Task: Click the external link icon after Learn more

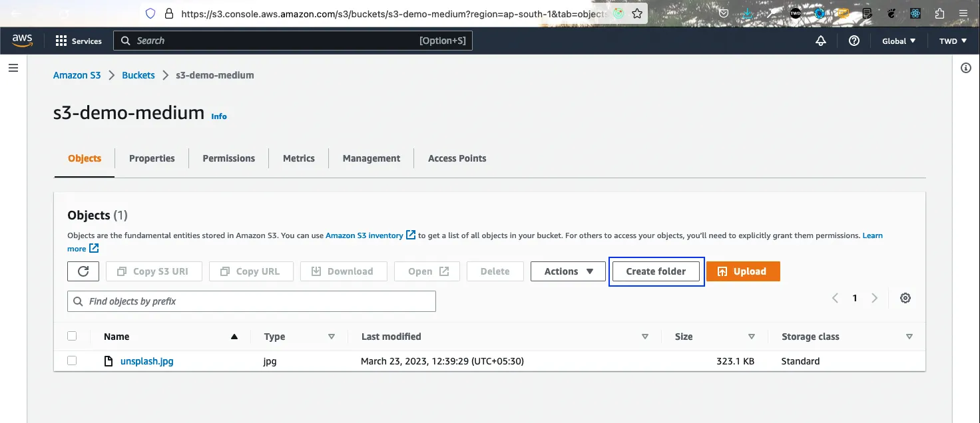Action: [94, 249]
